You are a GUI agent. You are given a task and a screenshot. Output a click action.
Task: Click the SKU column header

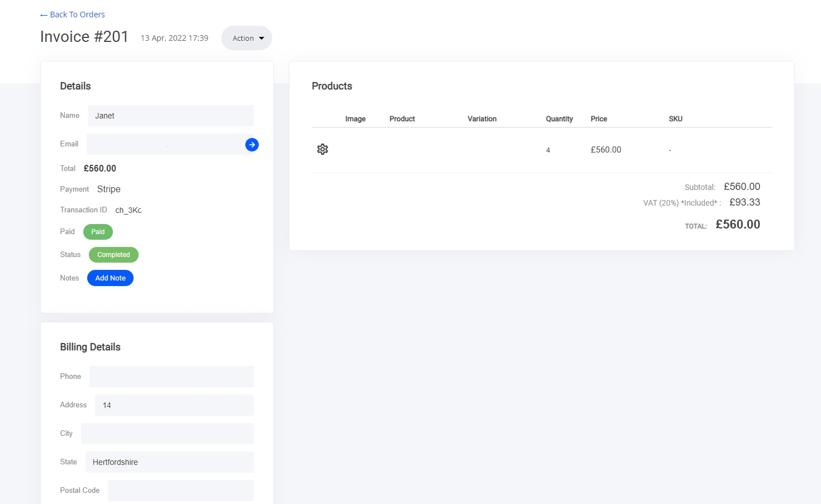click(675, 119)
